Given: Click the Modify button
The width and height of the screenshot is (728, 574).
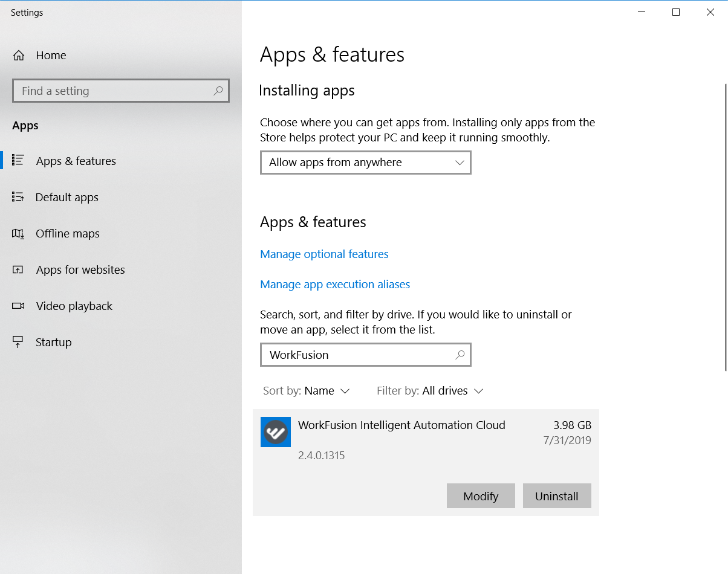Looking at the screenshot, I should pos(481,496).
